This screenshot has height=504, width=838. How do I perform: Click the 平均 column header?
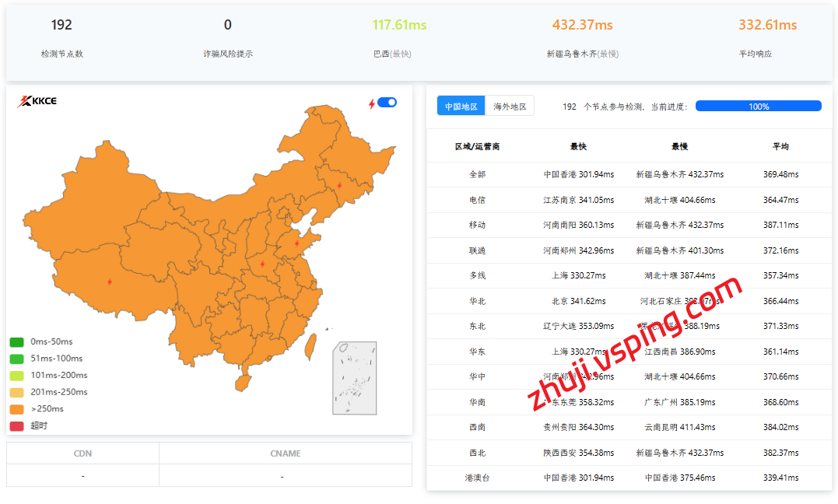point(780,146)
